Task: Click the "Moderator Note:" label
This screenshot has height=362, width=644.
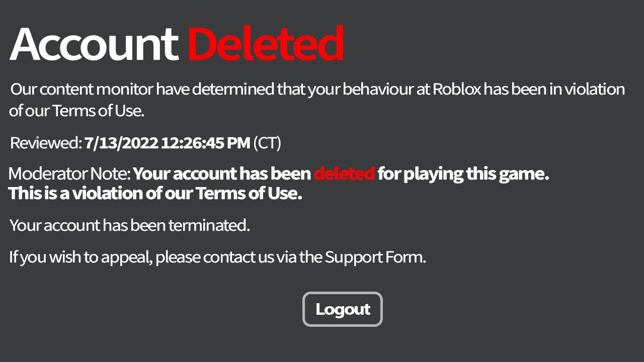Action: [69, 174]
